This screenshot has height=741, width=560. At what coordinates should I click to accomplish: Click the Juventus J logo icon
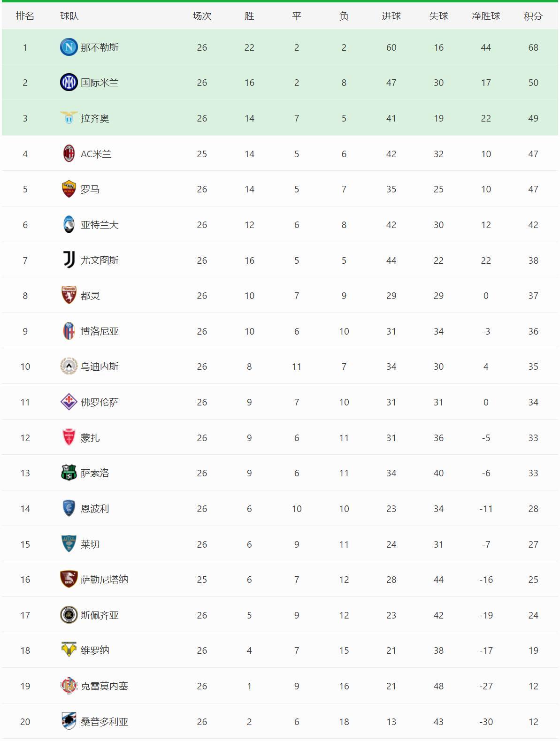coord(69,260)
